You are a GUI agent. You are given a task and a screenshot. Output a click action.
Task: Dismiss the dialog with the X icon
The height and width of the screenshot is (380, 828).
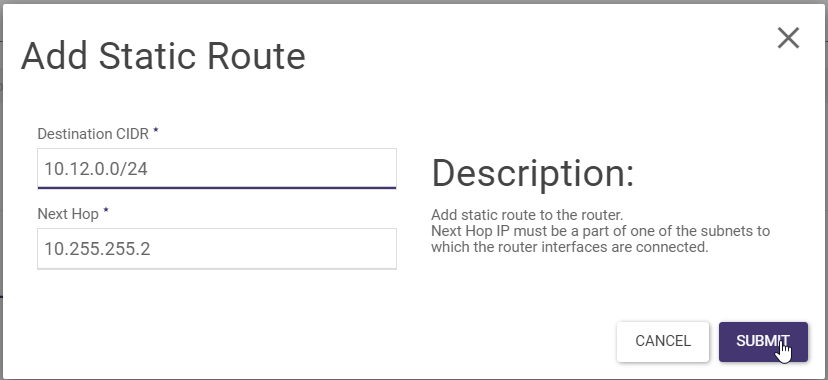pyautogui.click(x=788, y=38)
